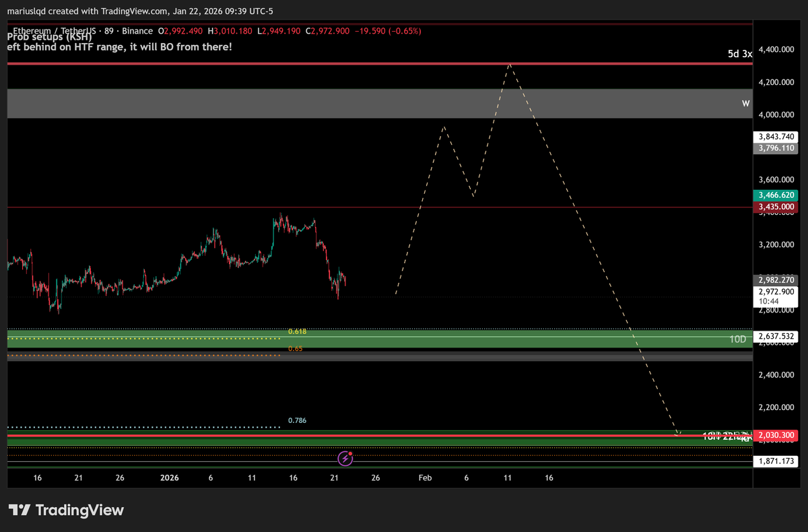
Task: Click the 3,843.740 price tag
Action: click(775, 137)
